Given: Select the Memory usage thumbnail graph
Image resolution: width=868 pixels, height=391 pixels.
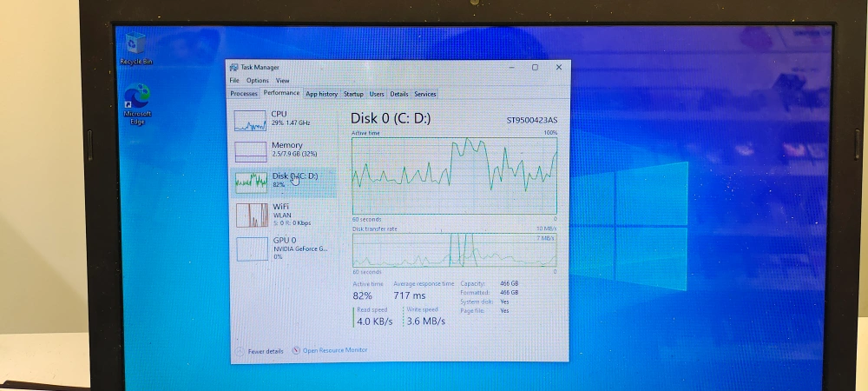Looking at the screenshot, I should pyautogui.click(x=251, y=152).
